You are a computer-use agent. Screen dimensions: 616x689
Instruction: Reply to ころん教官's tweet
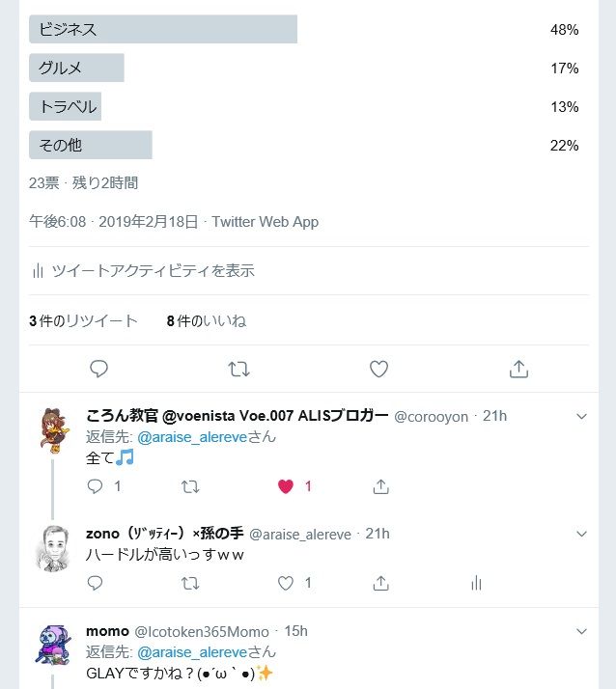point(95,486)
